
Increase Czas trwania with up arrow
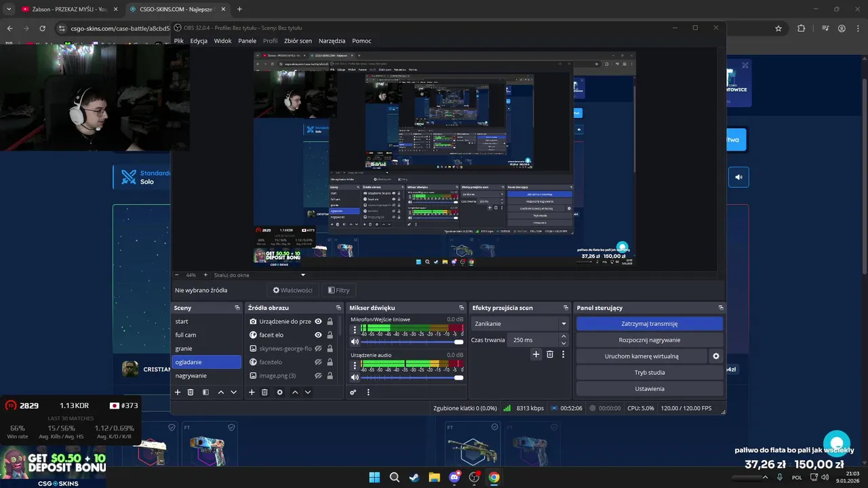click(564, 338)
